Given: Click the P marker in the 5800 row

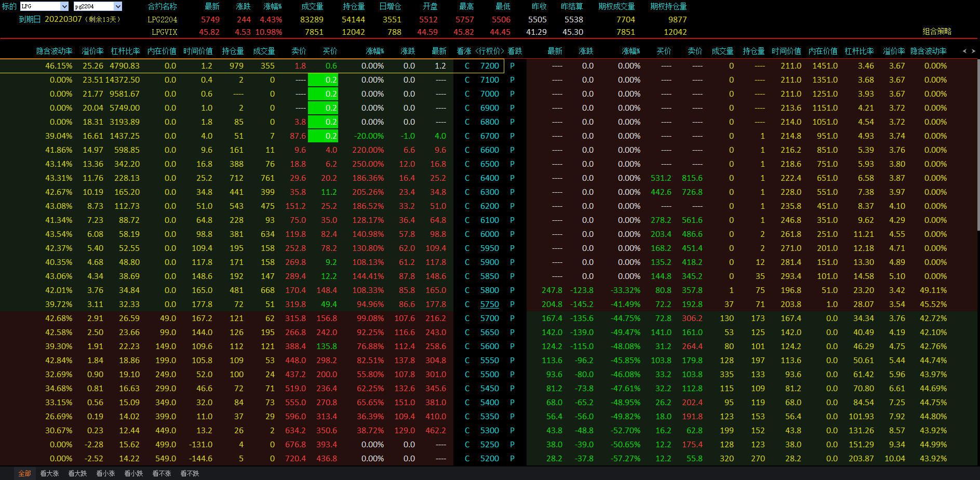Looking at the screenshot, I should [512, 290].
